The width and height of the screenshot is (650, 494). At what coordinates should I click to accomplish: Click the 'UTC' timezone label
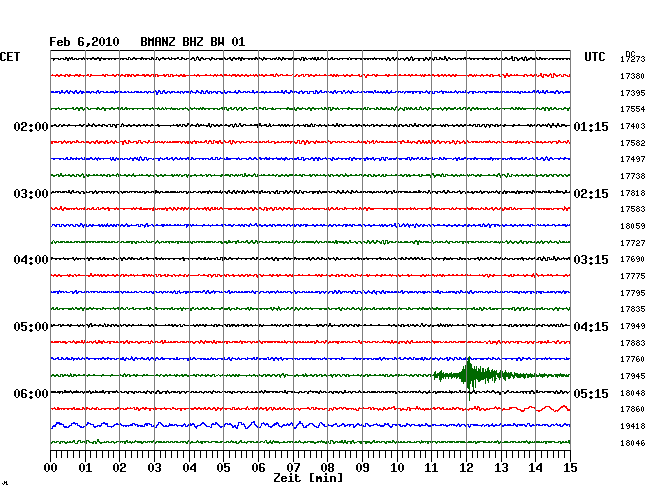click(x=595, y=57)
